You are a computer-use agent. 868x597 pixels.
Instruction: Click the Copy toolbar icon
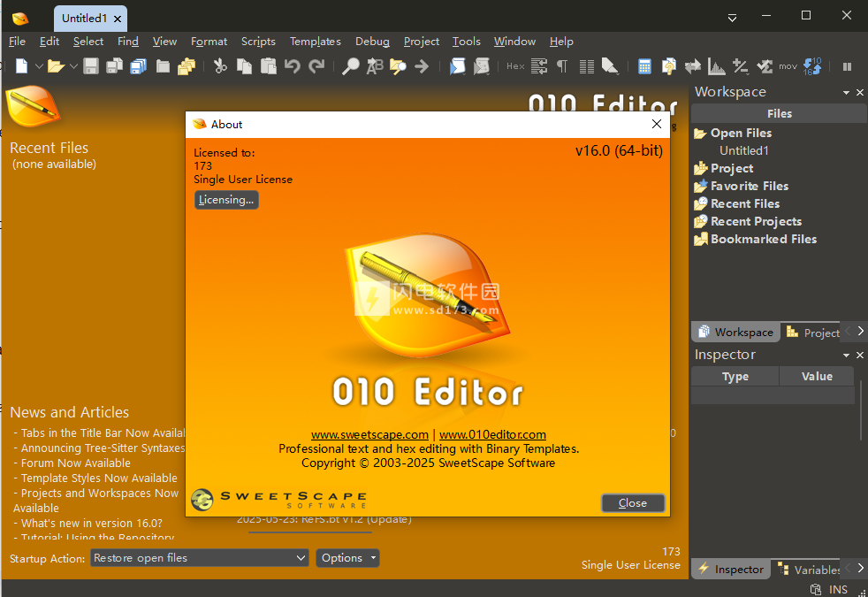(x=244, y=66)
